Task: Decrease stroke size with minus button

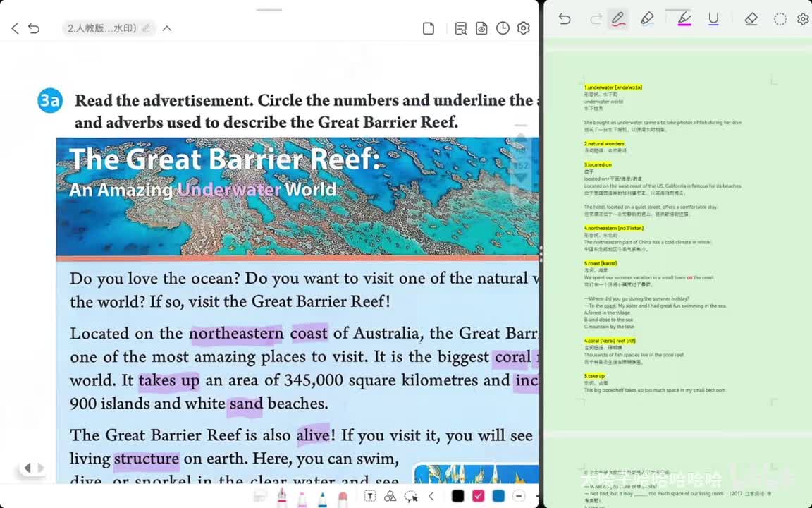Action: point(519,496)
